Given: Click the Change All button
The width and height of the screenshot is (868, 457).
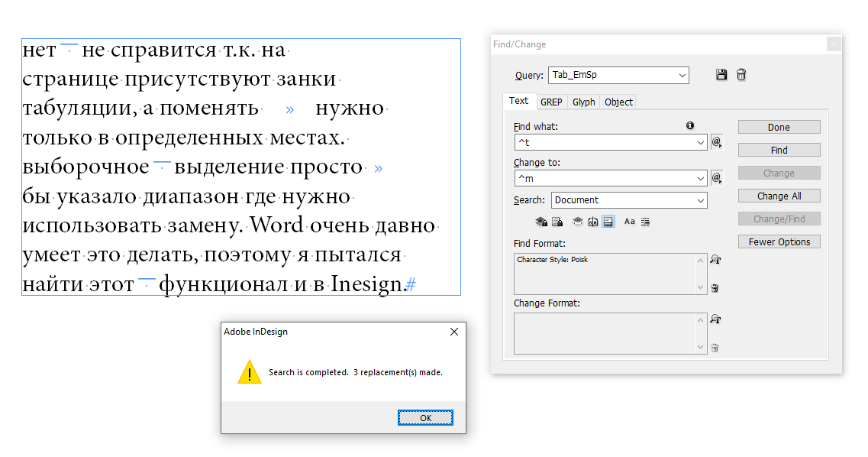Looking at the screenshot, I should coord(779,196).
